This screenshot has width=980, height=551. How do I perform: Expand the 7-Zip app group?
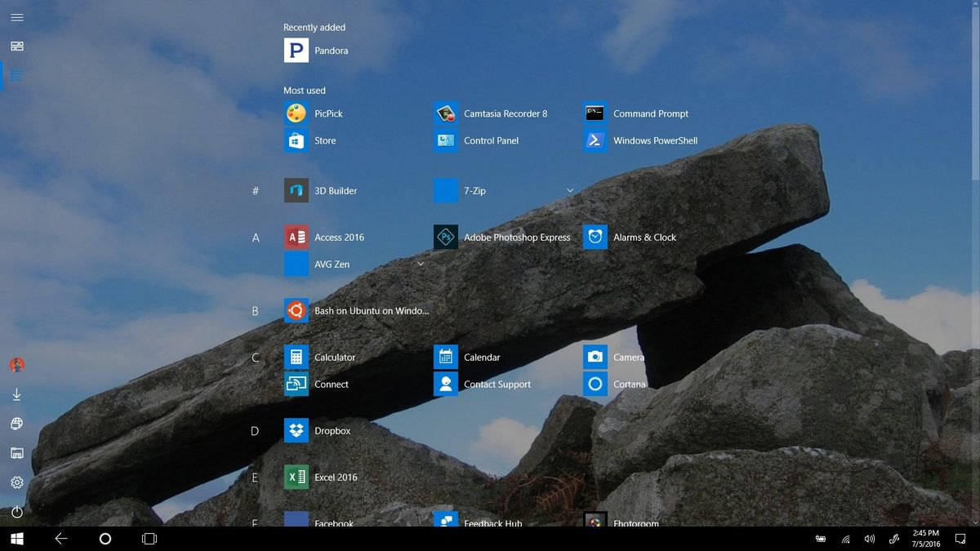[570, 189]
